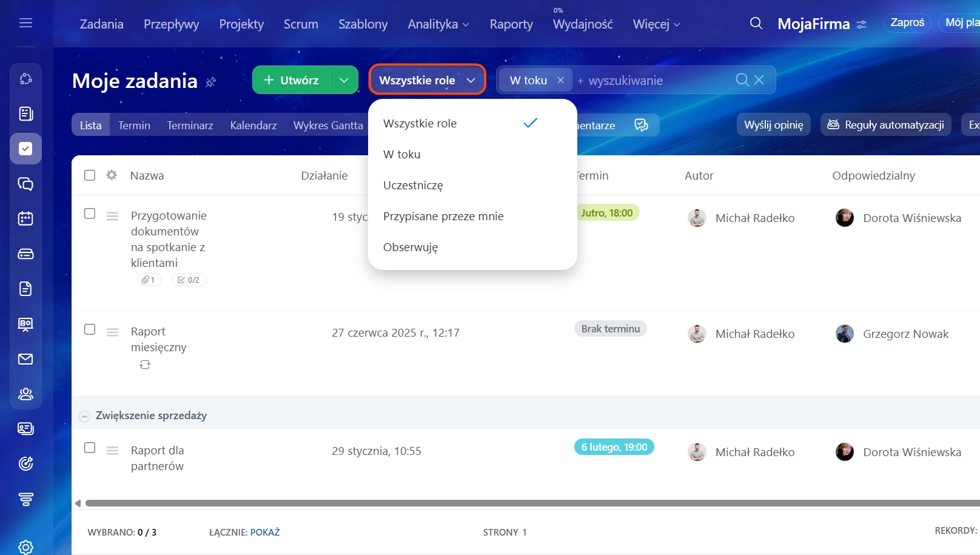The image size is (980, 555).
Task: Open Projekty in the top menu
Action: click(241, 24)
